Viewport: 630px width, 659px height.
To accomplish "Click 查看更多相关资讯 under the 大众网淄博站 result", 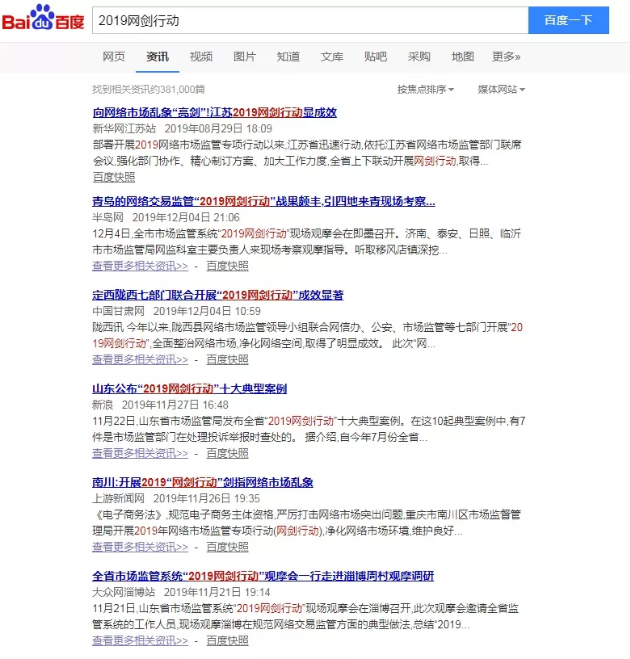I will (140, 641).
